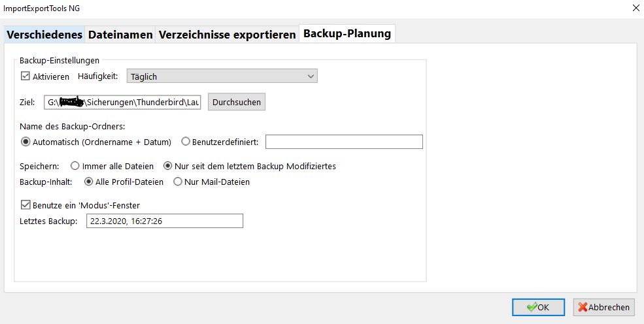Toggle the Benutze ein 'Modus'-Fenster checkbox
The width and height of the screenshot is (644, 324).
coord(25,205)
